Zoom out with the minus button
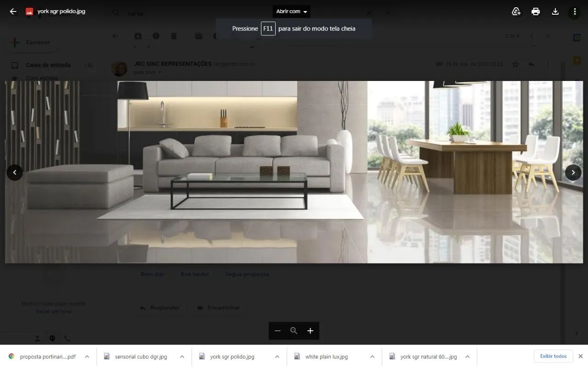This screenshot has height=368, width=588. click(x=277, y=331)
